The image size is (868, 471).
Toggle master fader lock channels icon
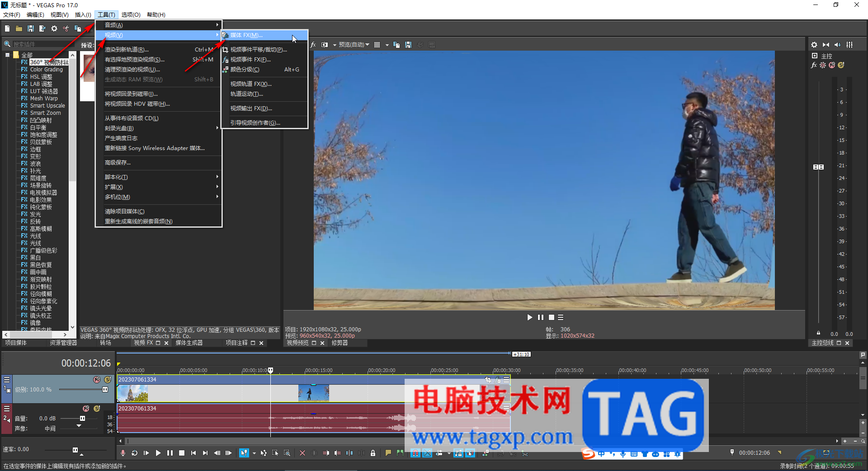pos(818,333)
